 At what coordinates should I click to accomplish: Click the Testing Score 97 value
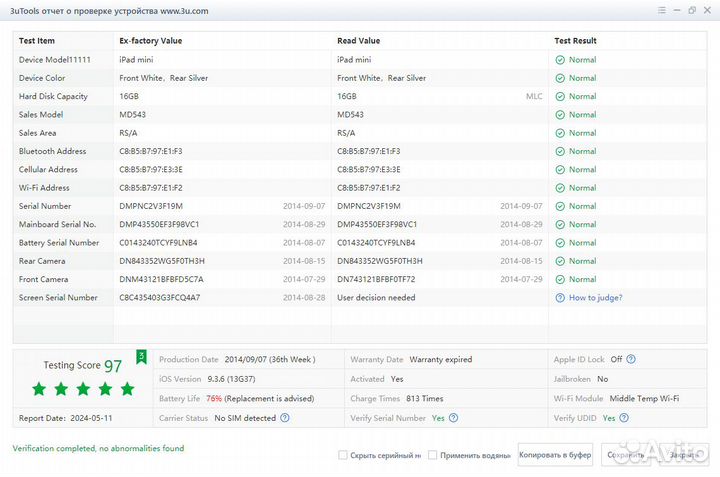click(113, 366)
